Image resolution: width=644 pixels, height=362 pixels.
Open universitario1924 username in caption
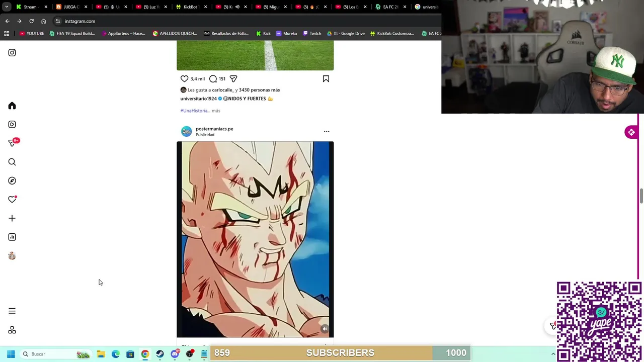(x=198, y=99)
